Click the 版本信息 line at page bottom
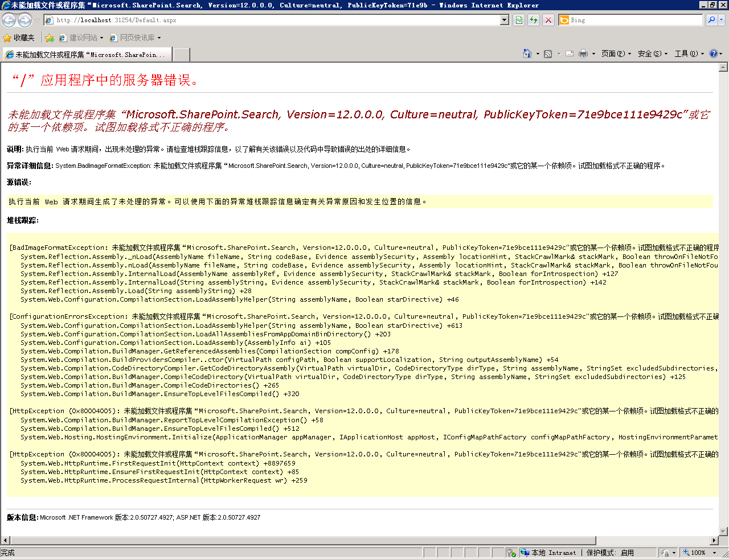The image size is (729, 560). pyautogui.click(x=134, y=517)
